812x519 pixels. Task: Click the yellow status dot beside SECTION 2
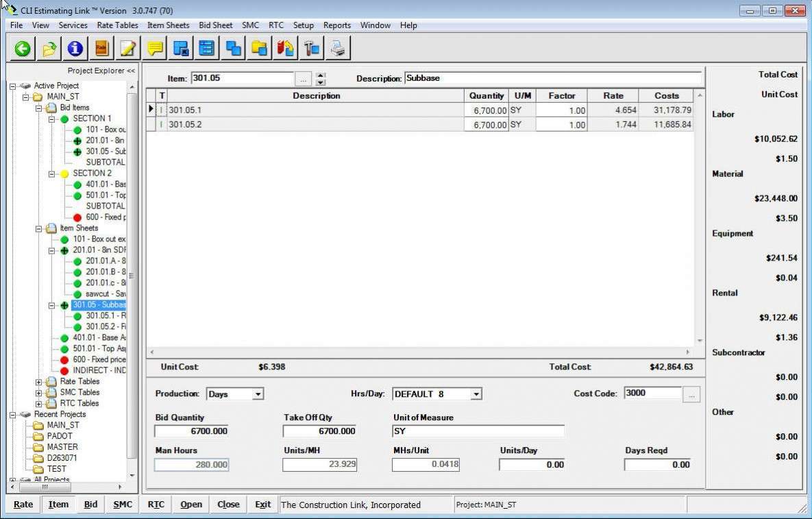click(64, 173)
